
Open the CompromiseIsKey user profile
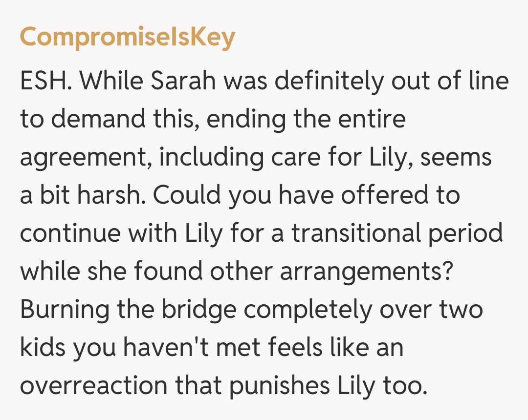click(127, 38)
